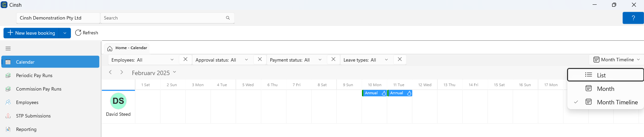Click the Refresh button
Image resolution: width=644 pixels, height=137 pixels.
pos(87,33)
